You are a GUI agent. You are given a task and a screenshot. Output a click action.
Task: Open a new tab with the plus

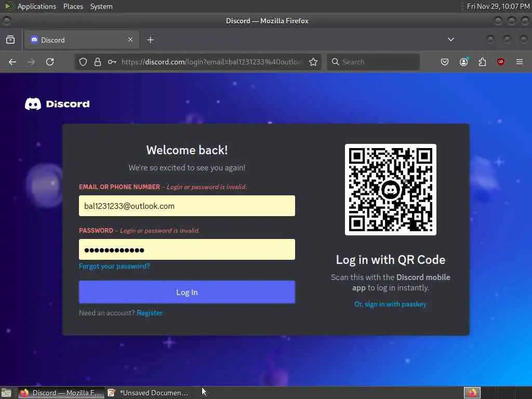pyautogui.click(x=150, y=40)
